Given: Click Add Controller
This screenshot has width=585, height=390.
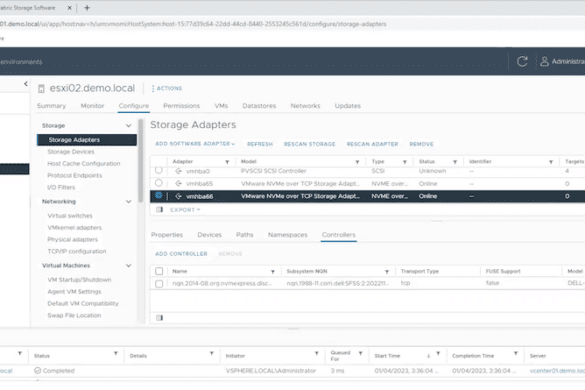Looking at the screenshot, I should pyautogui.click(x=181, y=254).
